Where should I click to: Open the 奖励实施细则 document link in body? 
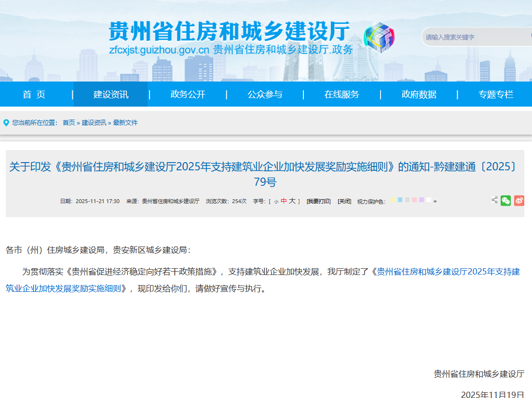point(448,272)
